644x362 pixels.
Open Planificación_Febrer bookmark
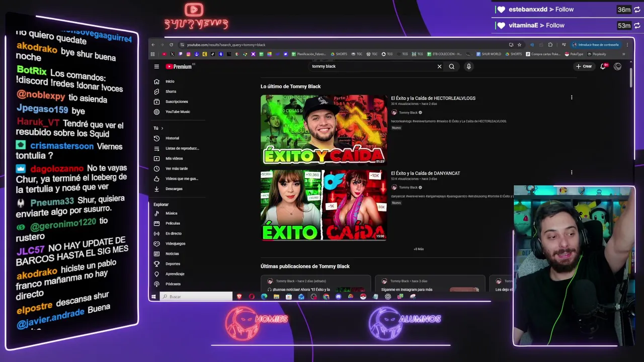click(308, 54)
